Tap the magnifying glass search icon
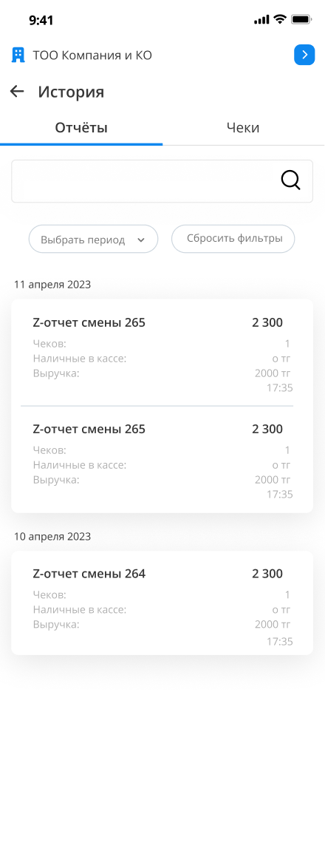Screen dimensions: 325x868 pos(291,180)
